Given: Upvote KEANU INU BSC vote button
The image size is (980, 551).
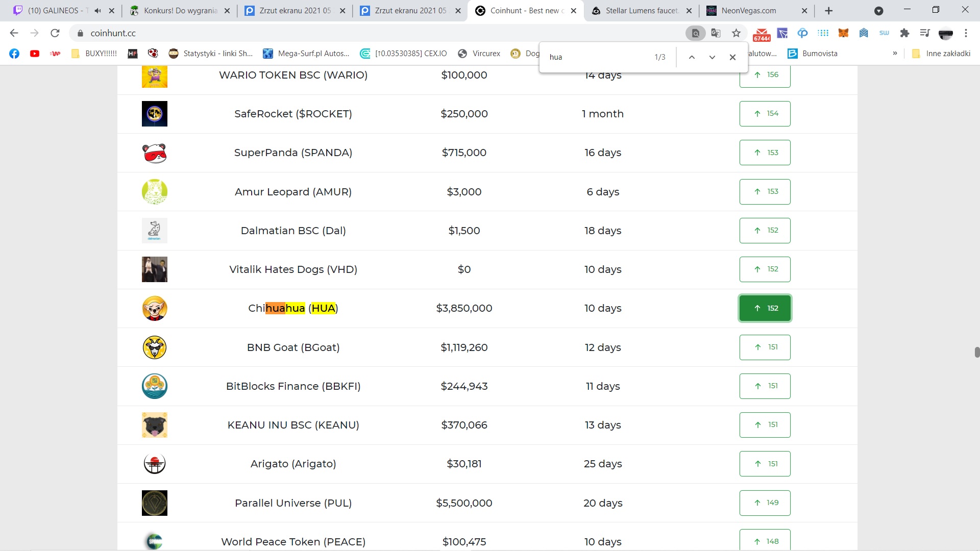Looking at the screenshot, I should coord(765,425).
